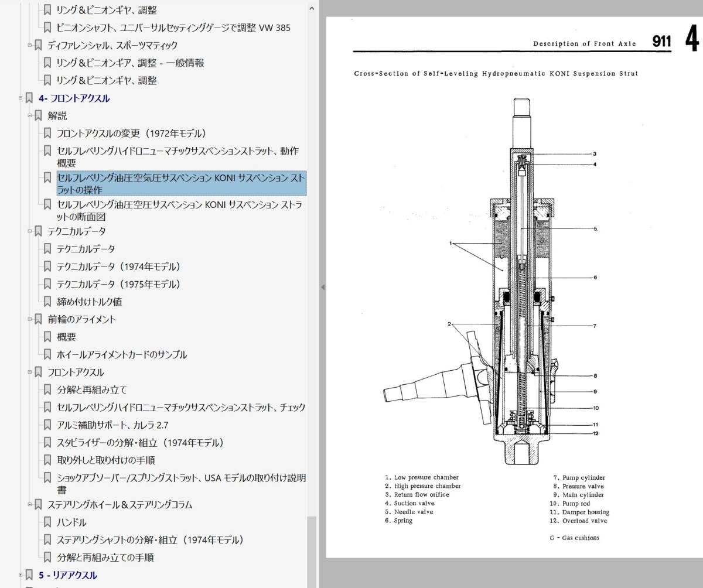The width and height of the screenshot is (703, 588).
Task: Open 概要 bookmark under 前輪のアライメント
Action: click(66, 337)
